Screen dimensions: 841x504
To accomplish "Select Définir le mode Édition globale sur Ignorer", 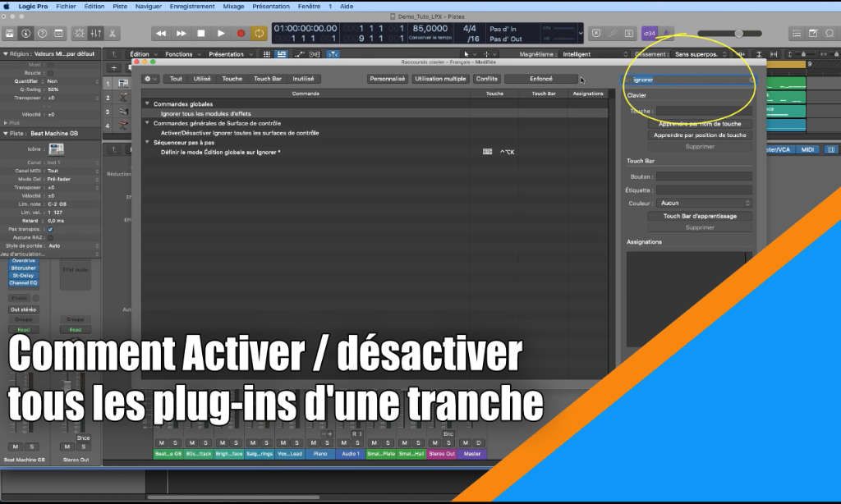I will 375,153.
